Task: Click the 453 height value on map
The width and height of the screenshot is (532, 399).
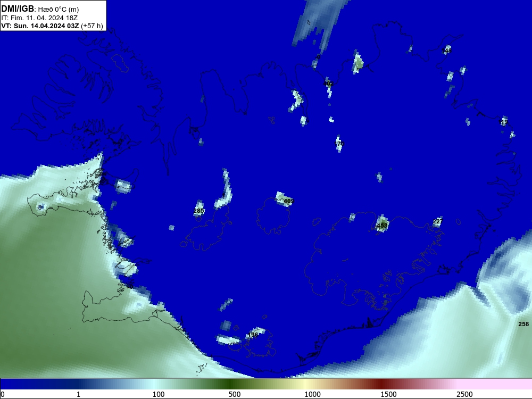Action: coord(382,225)
